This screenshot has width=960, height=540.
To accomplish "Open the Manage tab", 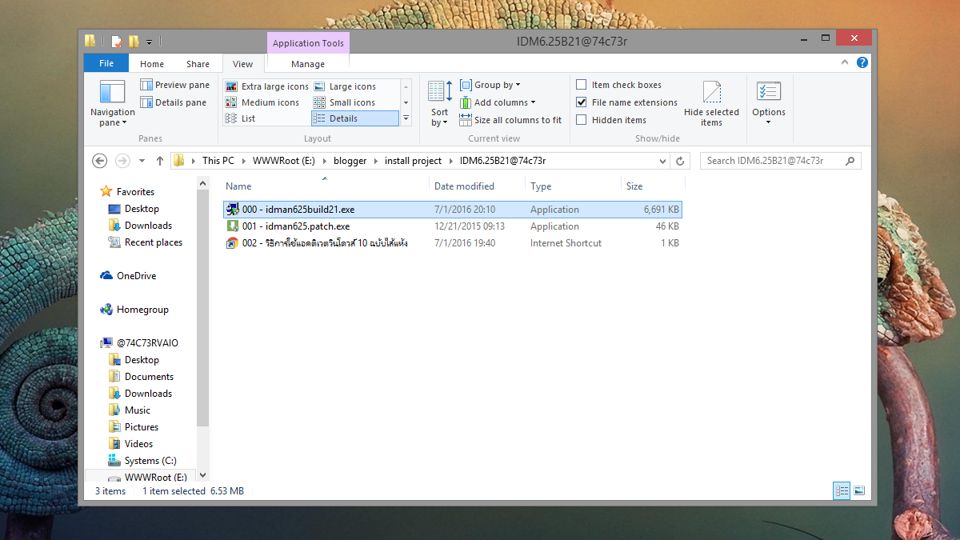I will (308, 64).
